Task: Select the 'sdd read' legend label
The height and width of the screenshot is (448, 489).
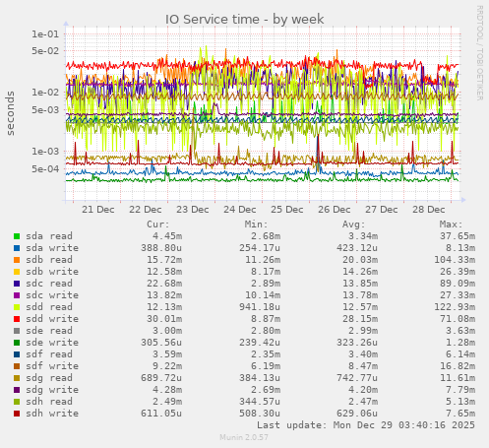Action: click(x=49, y=307)
